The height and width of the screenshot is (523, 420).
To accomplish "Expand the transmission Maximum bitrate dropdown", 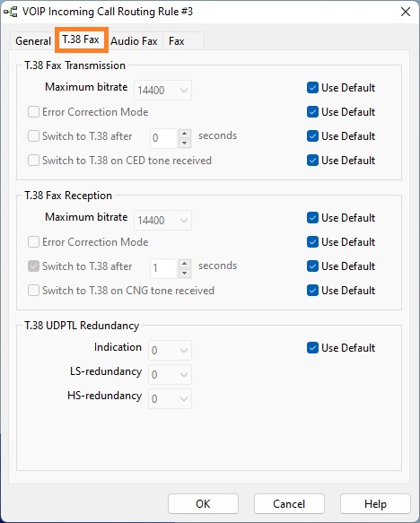I will (162, 90).
